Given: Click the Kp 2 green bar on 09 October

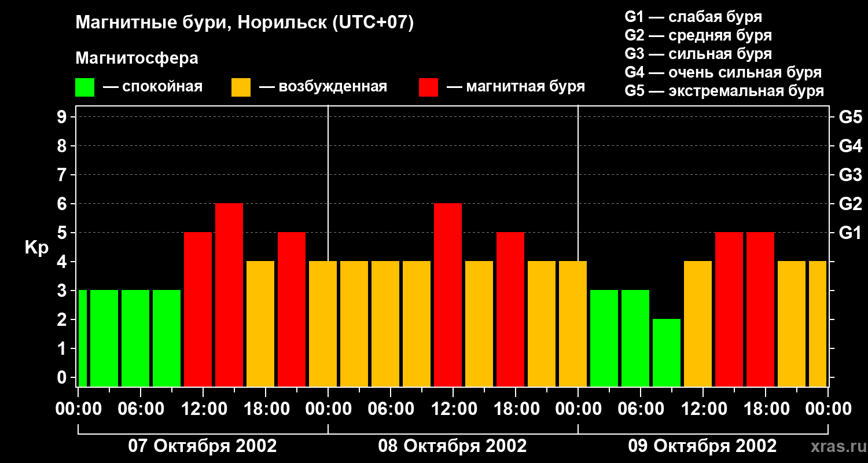Looking at the screenshot, I should click(667, 353).
